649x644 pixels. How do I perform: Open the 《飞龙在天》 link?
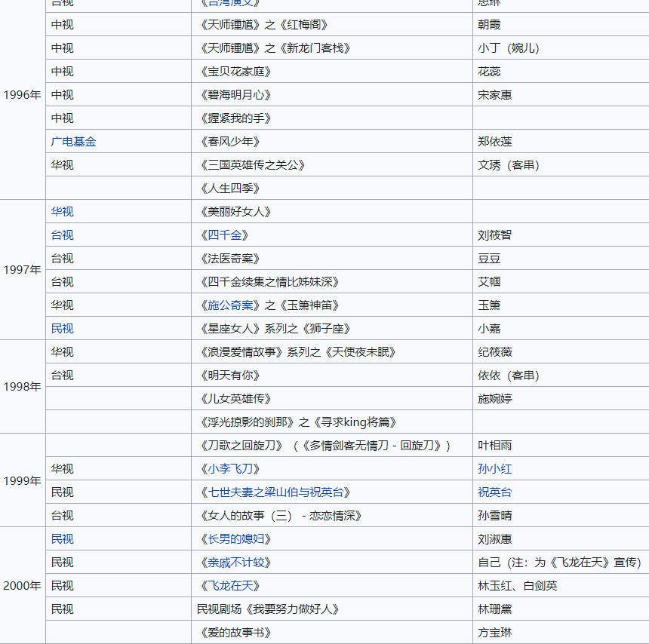[230, 586]
